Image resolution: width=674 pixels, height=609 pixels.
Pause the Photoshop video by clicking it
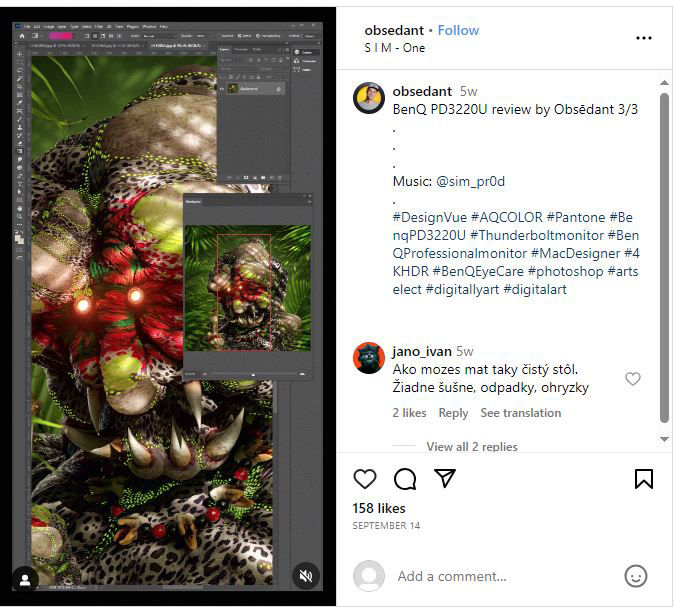pyautogui.click(x=168, y=306)
